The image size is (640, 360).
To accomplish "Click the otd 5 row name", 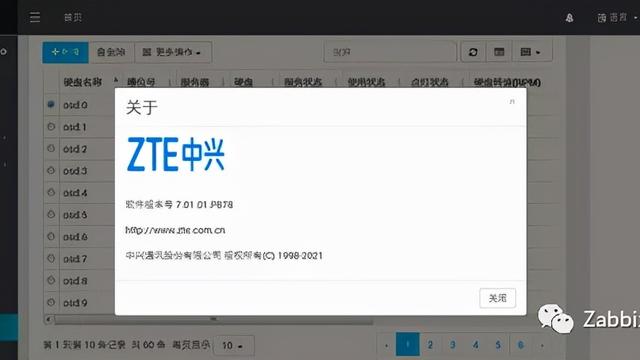I will [75, 215].
